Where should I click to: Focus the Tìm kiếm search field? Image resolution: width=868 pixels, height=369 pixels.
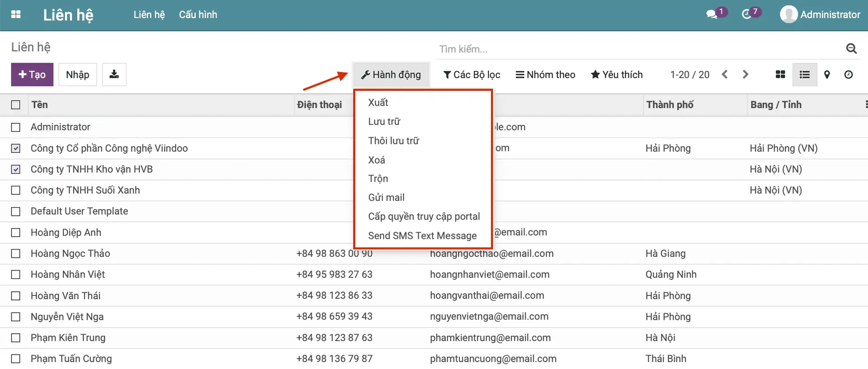point(640,49)
